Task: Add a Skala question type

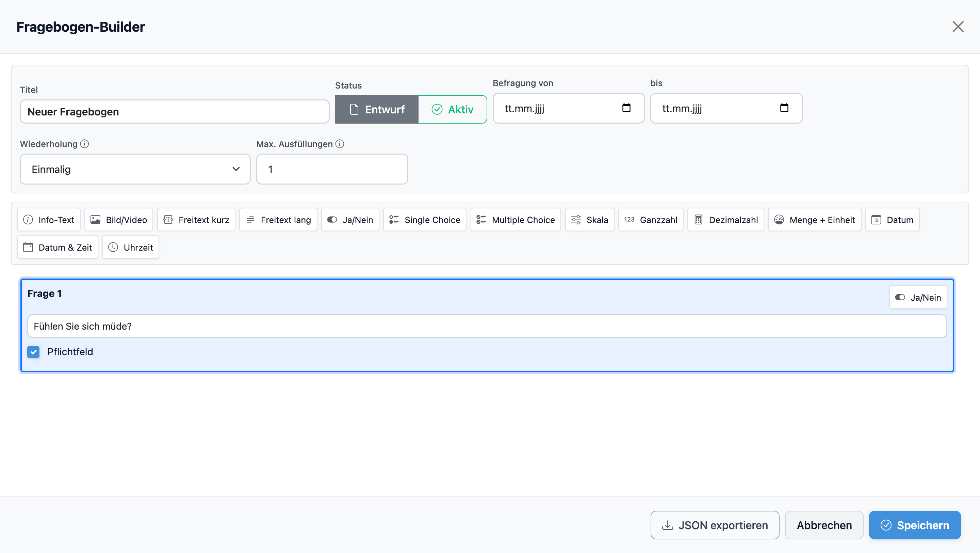Action: click(x=589, y=220)
